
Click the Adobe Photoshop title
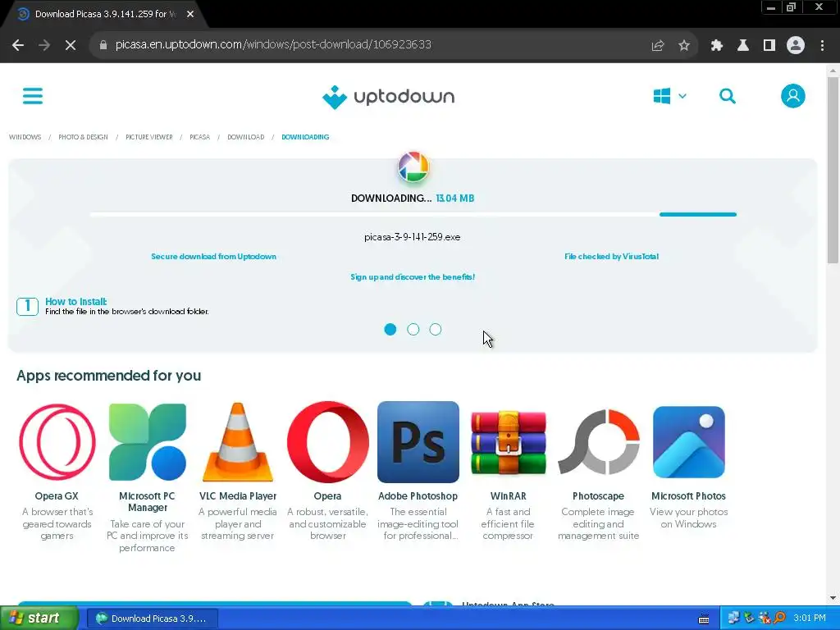pyautogui.click(x=418, y=496)
